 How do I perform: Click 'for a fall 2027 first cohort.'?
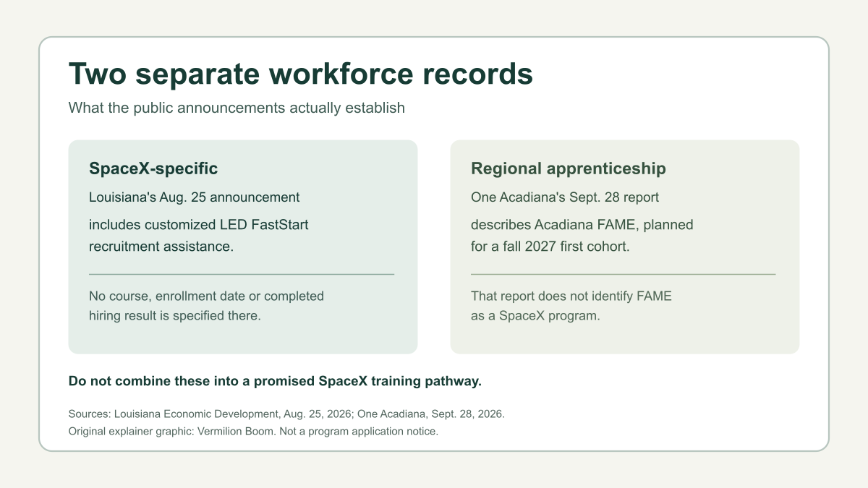(x=550, y=246)
